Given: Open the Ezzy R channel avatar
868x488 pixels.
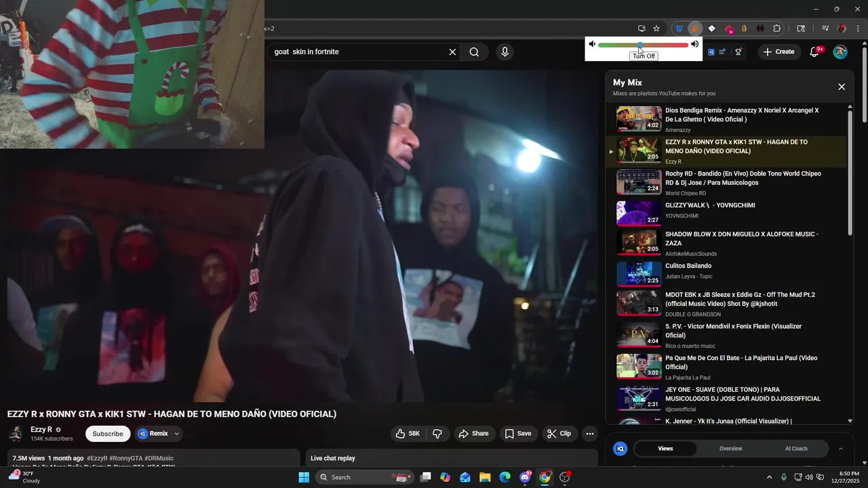Looking at the screenshot, I should pos(16,434).
